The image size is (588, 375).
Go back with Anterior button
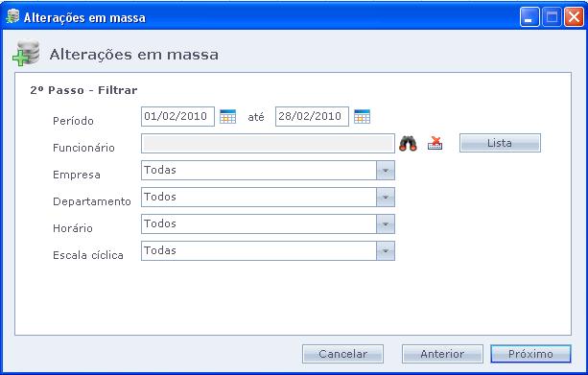442,354
